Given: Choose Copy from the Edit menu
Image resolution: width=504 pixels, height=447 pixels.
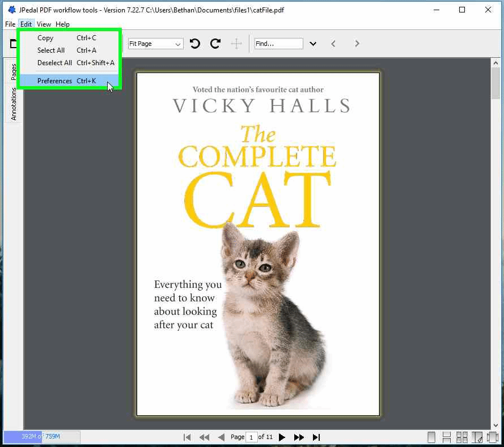Looking at the screenshot, I should (69, 38).
